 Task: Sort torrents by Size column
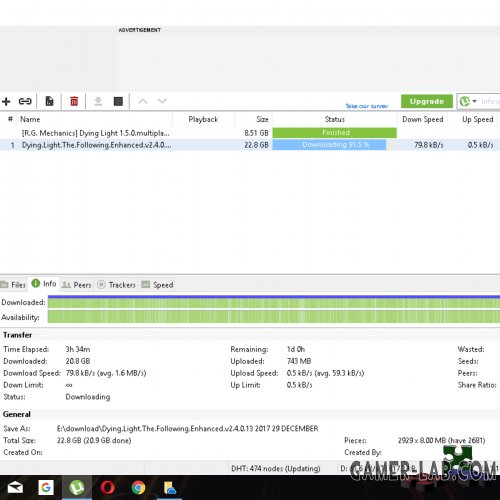tap(262, 119)
